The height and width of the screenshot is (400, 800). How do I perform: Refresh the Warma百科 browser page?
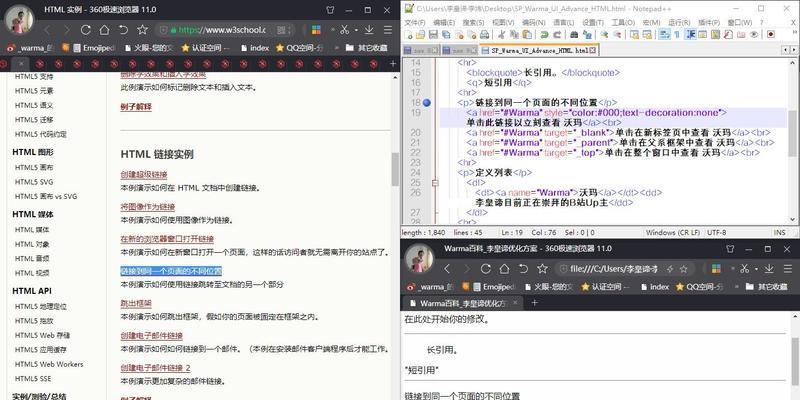tap(486, 268)
